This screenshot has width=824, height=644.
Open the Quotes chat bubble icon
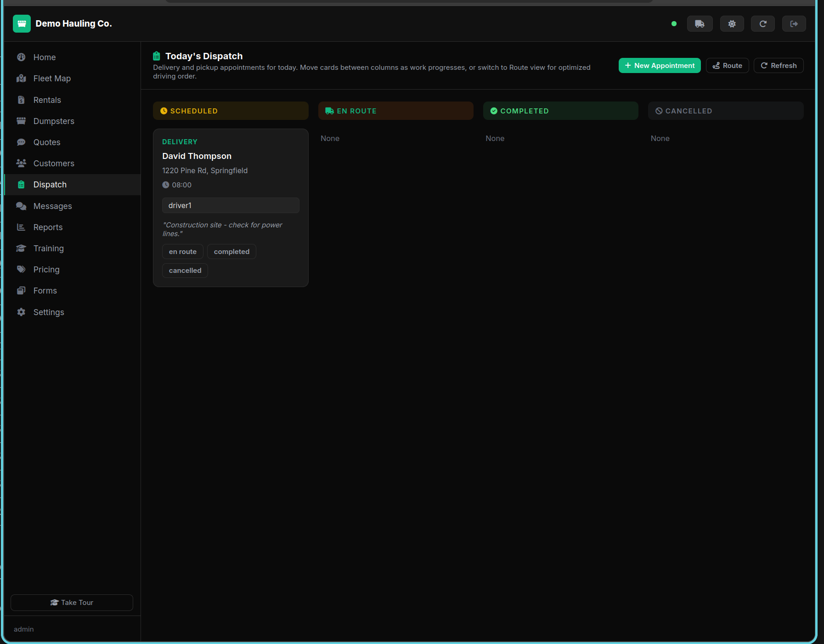pyautogui.click(x=21, y=142)
